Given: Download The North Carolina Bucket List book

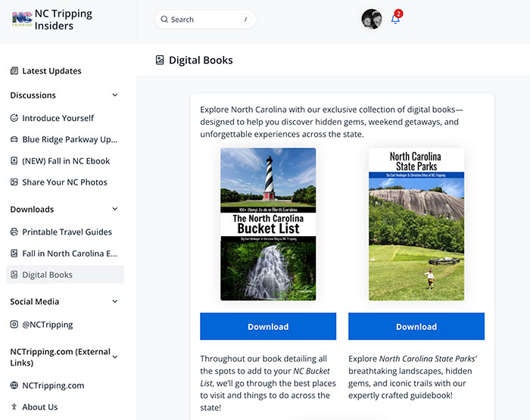Looking at the screenshot, I should 268,326.
